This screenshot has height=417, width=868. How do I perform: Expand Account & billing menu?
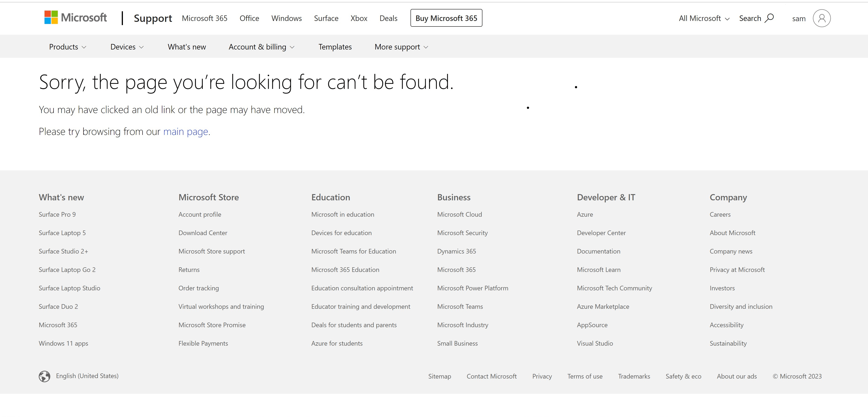coord(261,47)
